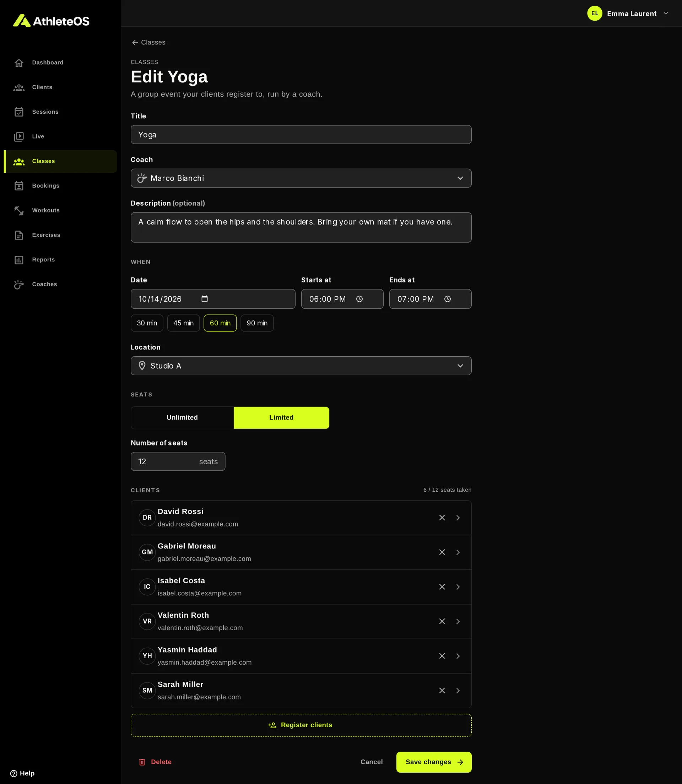
Task: Remove Yasmin Haddad with X icon
Action: point(442,656)
